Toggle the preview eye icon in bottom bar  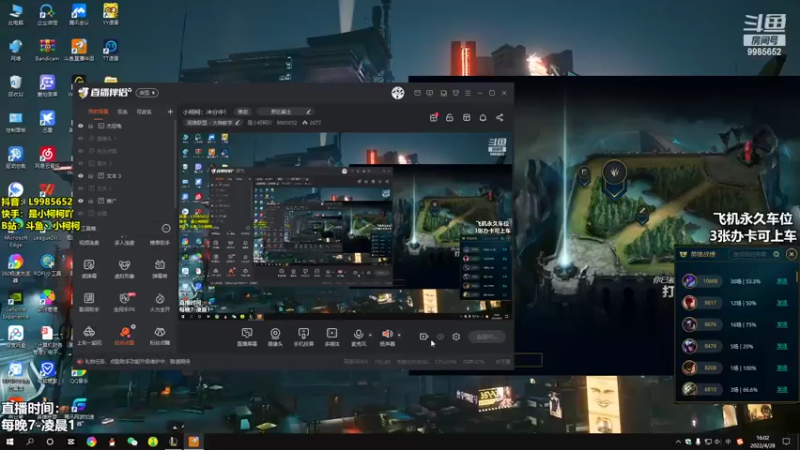point(440,337)
